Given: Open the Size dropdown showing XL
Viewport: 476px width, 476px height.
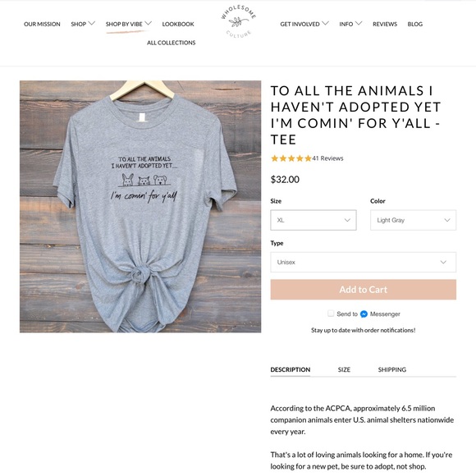Looking at the screenshot, I should tap(314, 220).
